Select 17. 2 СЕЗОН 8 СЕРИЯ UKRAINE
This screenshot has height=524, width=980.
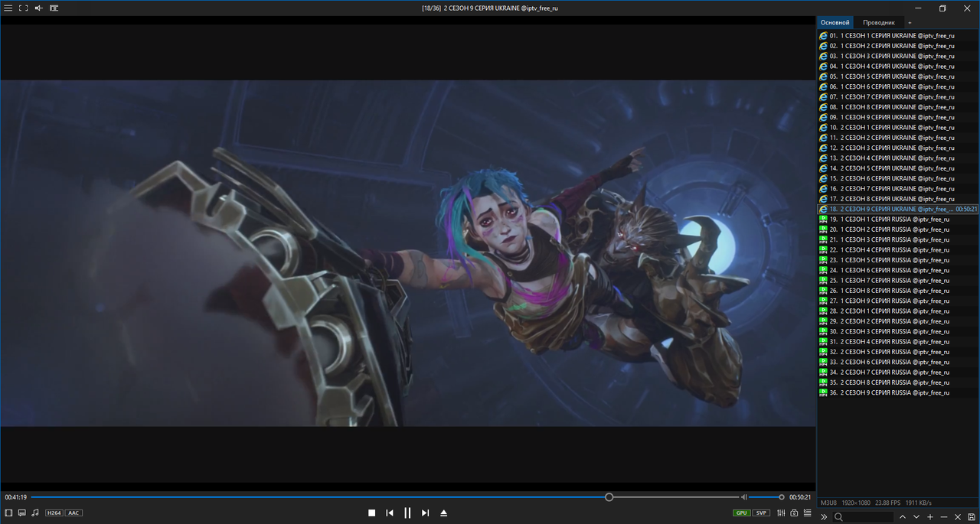[x=898, y=199]
